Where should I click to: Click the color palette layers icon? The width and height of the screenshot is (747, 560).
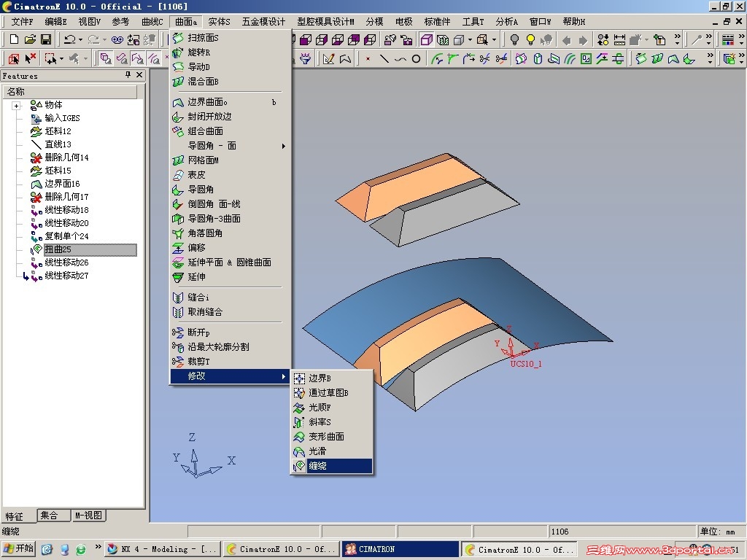tap(728, 39)
